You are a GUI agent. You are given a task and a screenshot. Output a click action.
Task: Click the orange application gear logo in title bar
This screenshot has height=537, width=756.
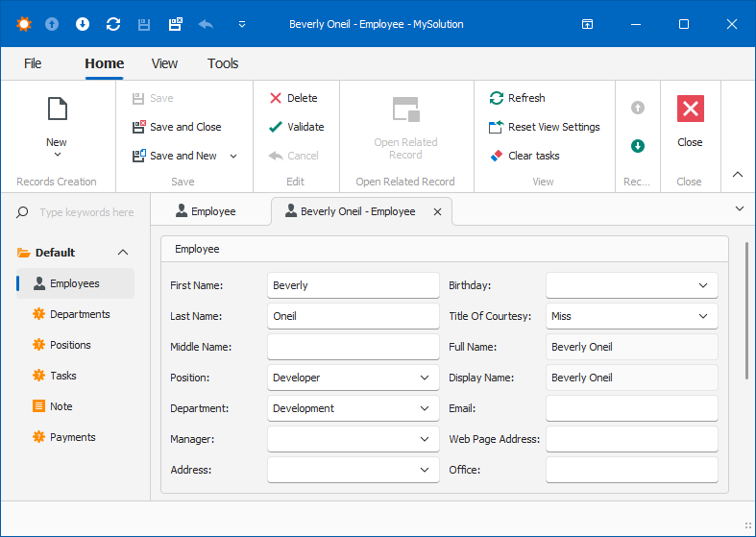tap(24, 24)
